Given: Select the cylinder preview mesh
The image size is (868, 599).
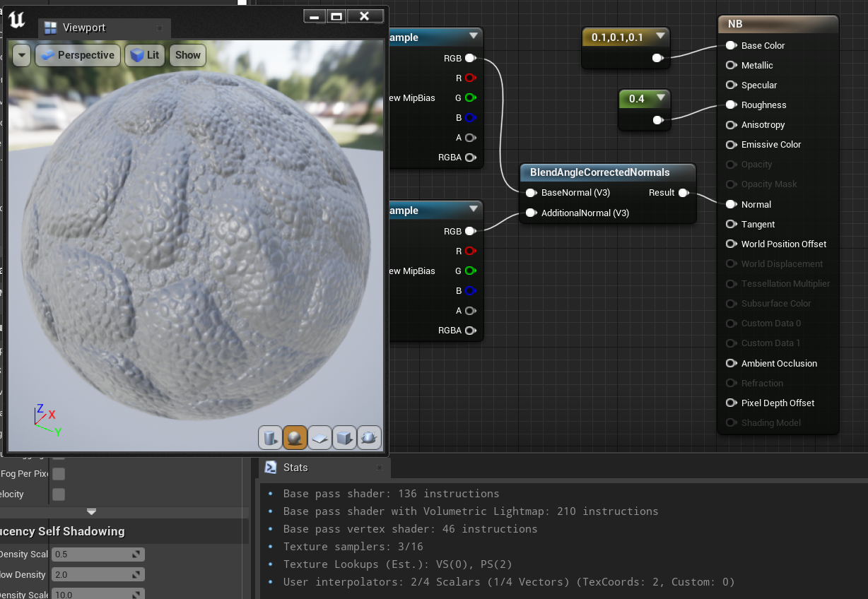Looking at the screenshot, I should [x=271, y=437].
